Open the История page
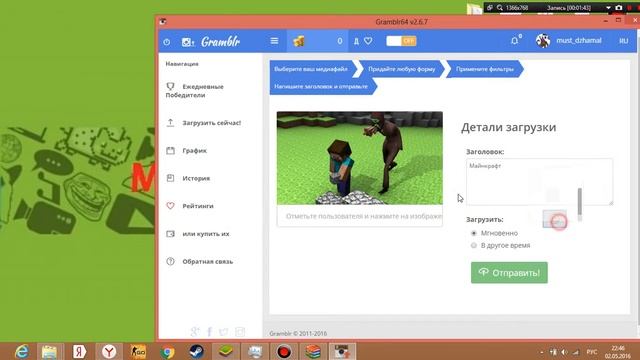 (x=188, y=178)
